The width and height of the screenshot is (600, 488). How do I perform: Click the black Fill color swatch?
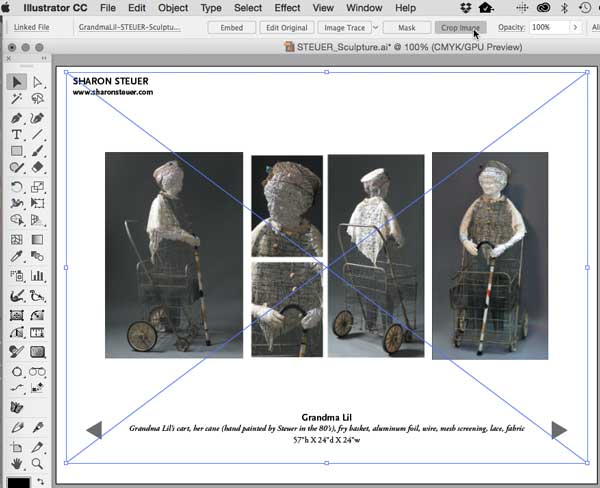(x=18, y=483)
